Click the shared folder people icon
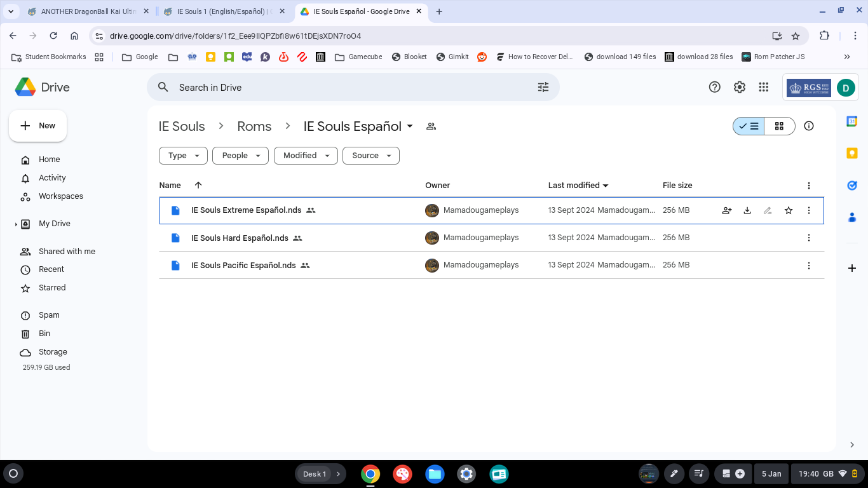The image size is (868, 488). click(x=431, y=126)
